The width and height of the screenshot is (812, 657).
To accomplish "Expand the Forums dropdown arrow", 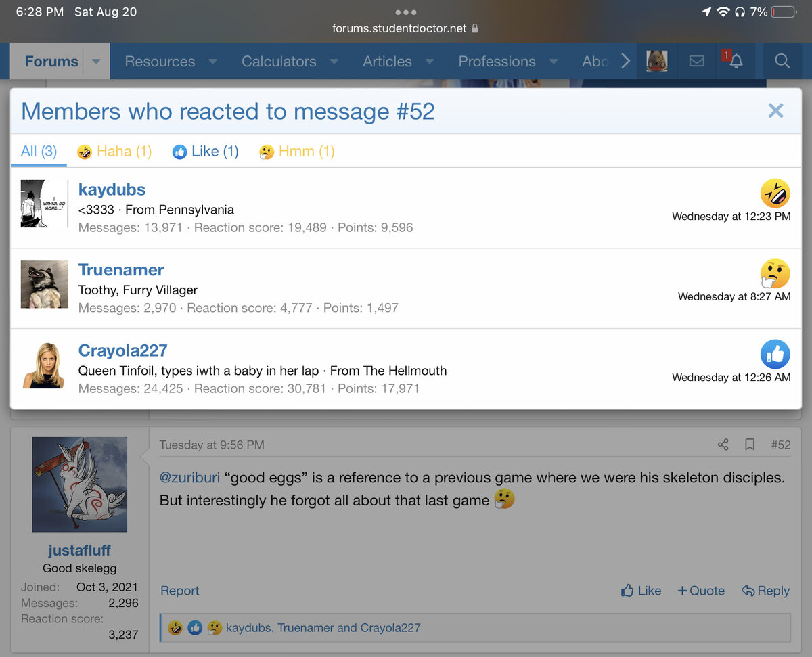I will point(96,61).
